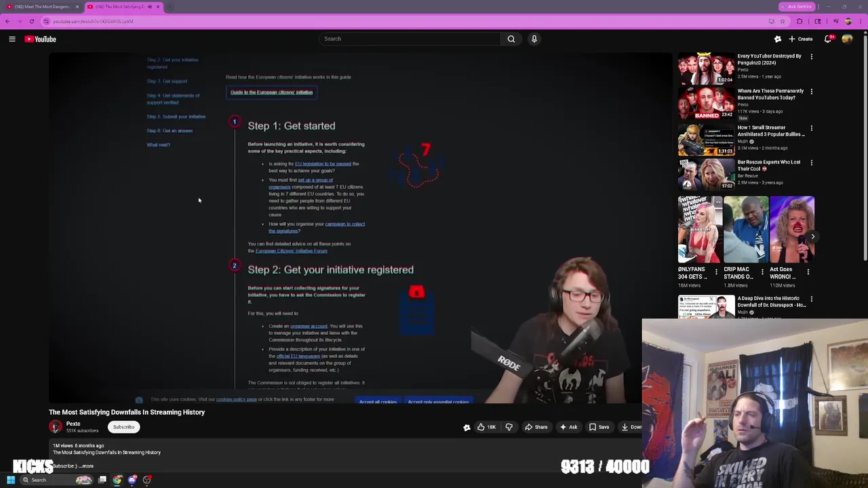The height and width of the screenshot is (488, 868).
Task: Expand the description with '...more'
Action: coord(86,466)
